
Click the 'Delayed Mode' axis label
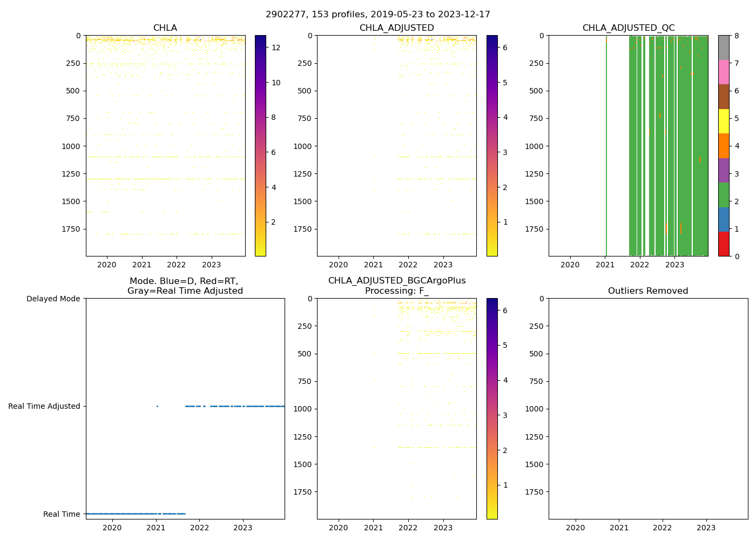coord(53,299)
